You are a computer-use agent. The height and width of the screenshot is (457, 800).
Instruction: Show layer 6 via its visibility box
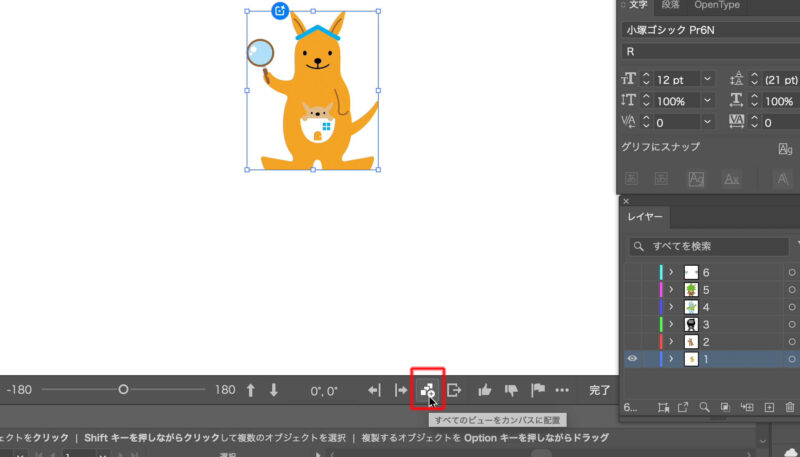(632, 272)
